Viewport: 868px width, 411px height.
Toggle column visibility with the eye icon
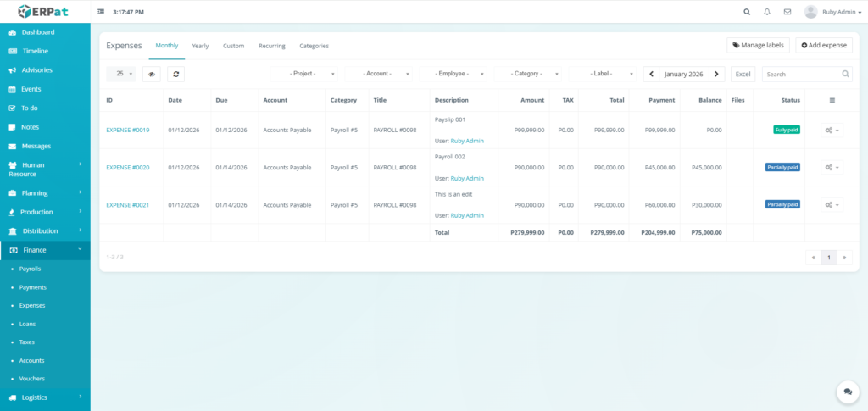pos(152,74)
